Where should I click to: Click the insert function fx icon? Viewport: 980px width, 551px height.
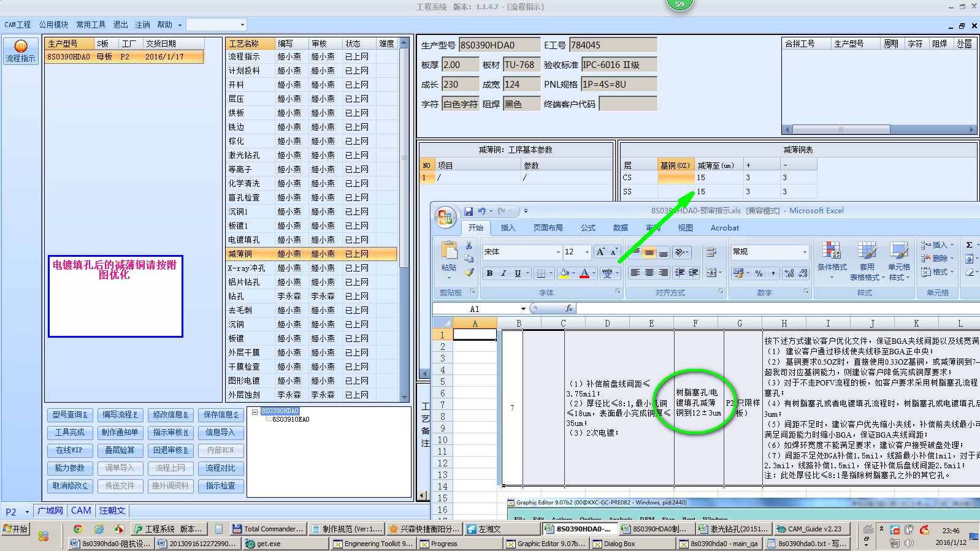[568, 308]
